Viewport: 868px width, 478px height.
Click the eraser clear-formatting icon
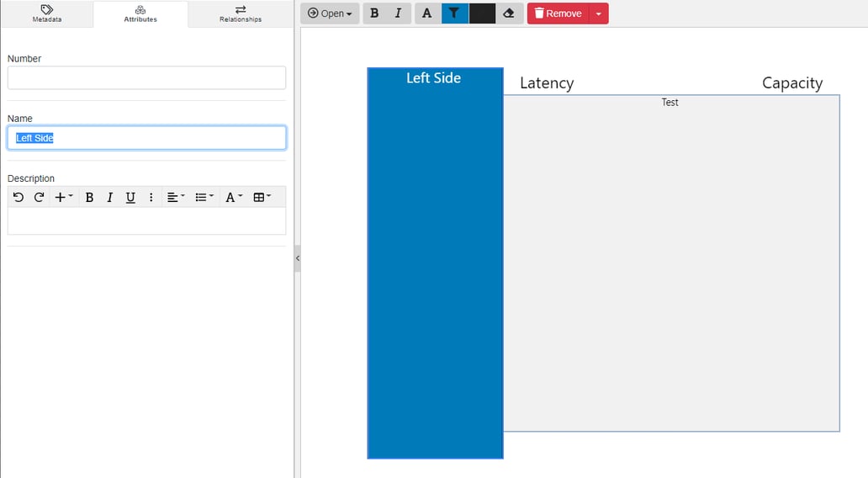pyautogui.click(x=509, y=13)
